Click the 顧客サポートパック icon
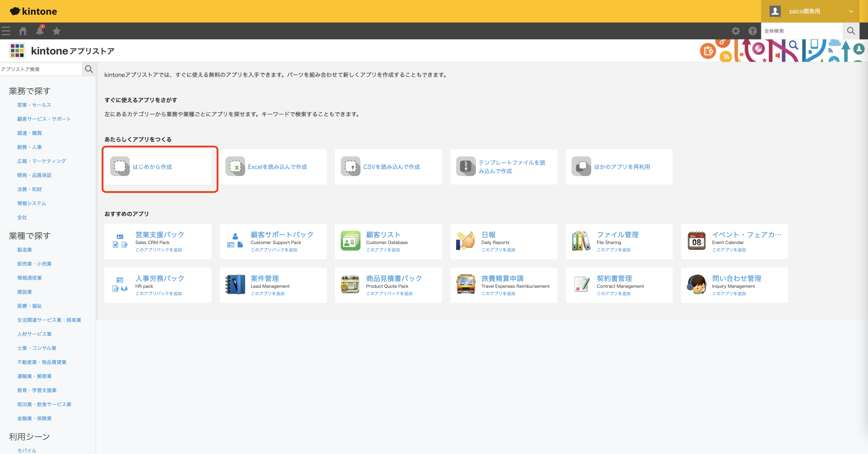The width and height of the screenshot is (868, 454). point(235,241)
